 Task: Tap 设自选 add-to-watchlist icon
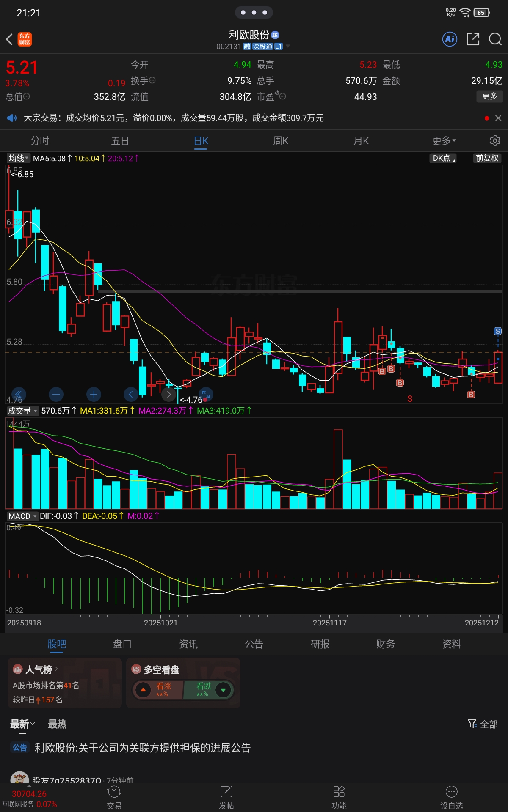coord(452,798)
